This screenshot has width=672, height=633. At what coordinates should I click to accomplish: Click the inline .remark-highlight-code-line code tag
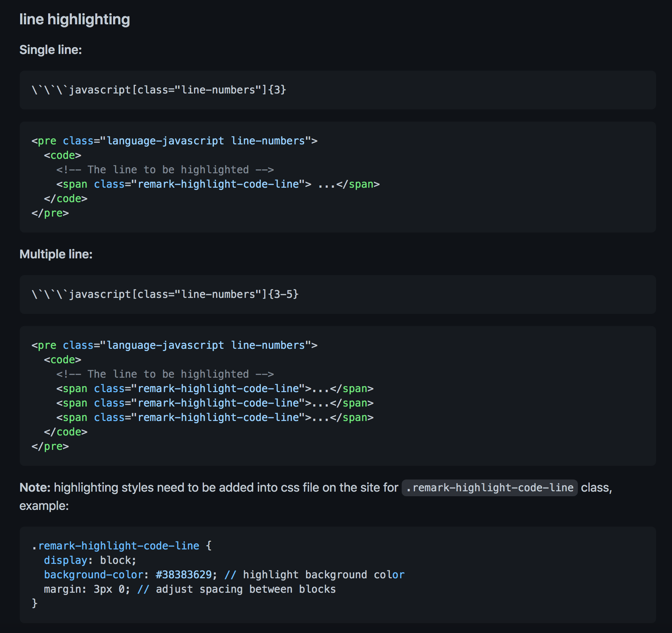click(489, 487)
